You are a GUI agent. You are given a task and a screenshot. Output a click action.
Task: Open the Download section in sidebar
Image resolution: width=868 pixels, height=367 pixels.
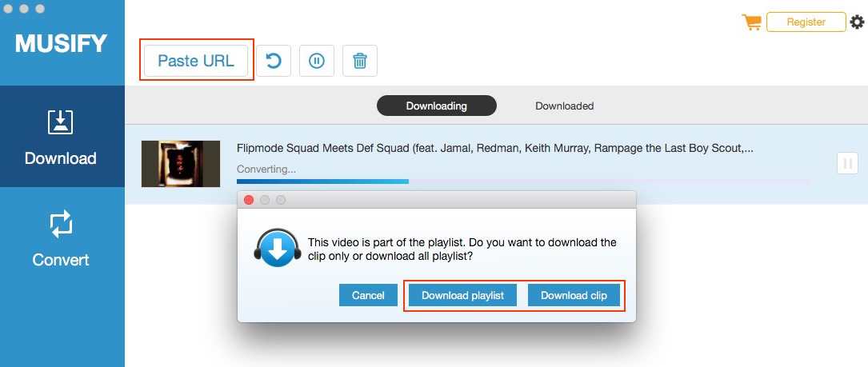pos(62,136)
